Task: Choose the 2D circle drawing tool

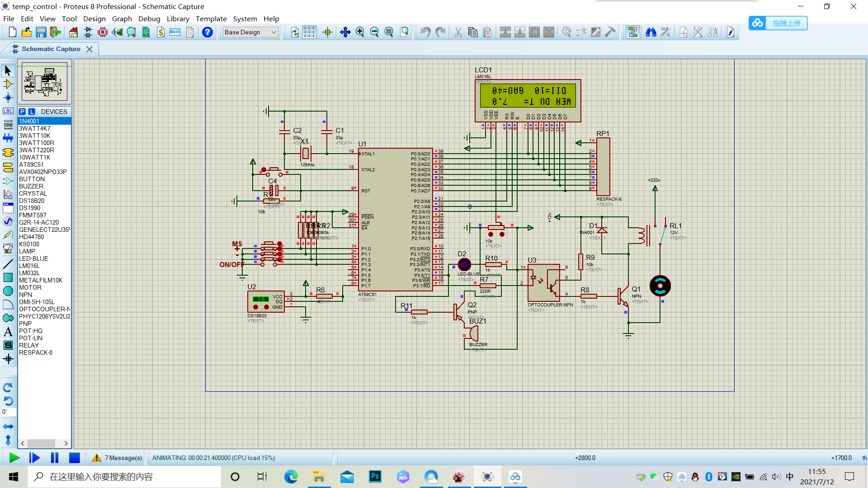Action: (x=8, y=291)
